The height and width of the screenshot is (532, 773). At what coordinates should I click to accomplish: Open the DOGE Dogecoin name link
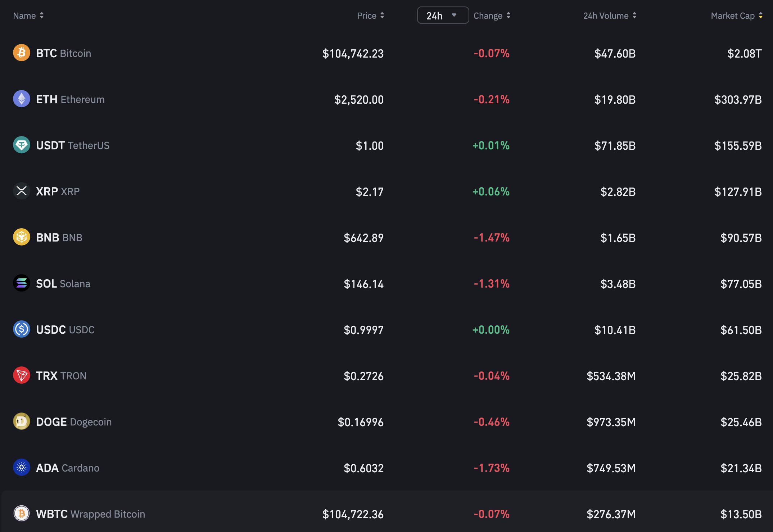click(x=74, y=422)
